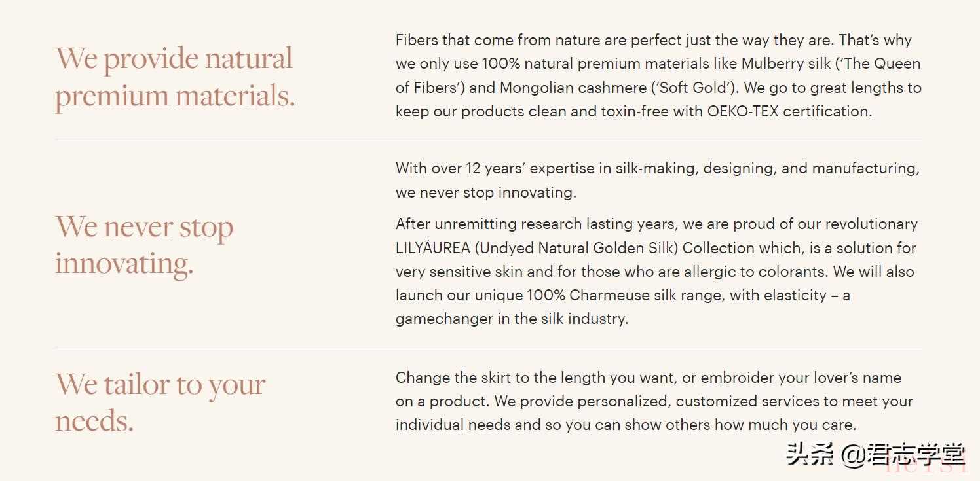Image resolution: width=980 pixels, height=481 pixels.
Task: Click the 'gamechanger in the silk industry' line
Action: click(511, 319)
